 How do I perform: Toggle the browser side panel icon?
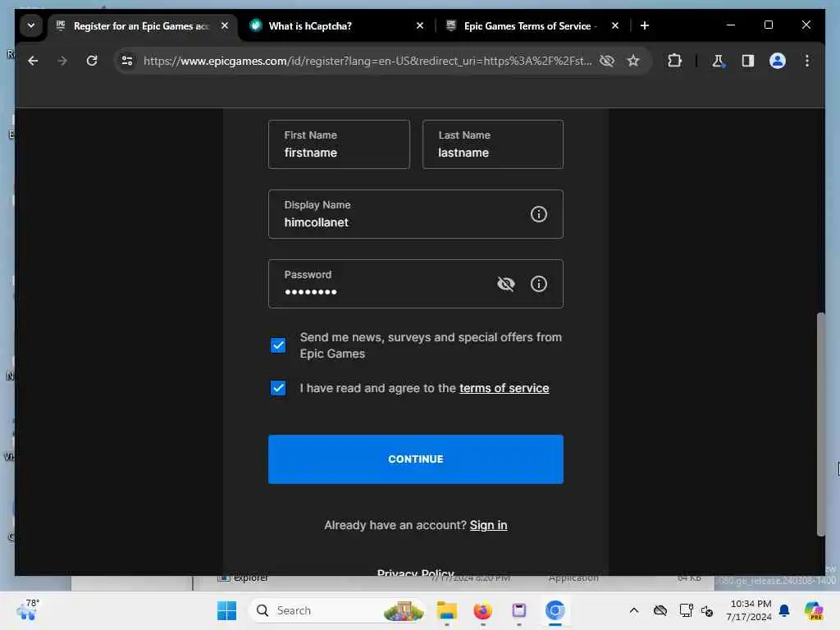click(x=748, y=61)
